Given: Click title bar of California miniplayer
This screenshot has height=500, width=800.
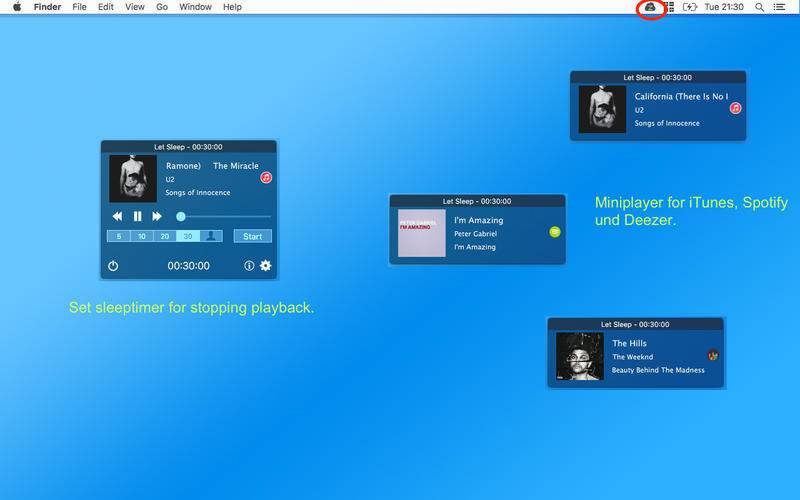Looking at the screenshot, I should [658, 78].
